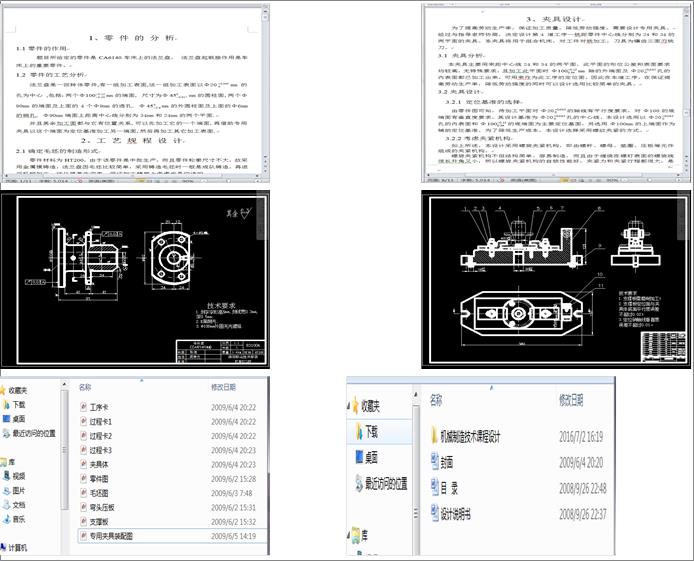Click right Word document vertical scrollbar

point(686,88)
